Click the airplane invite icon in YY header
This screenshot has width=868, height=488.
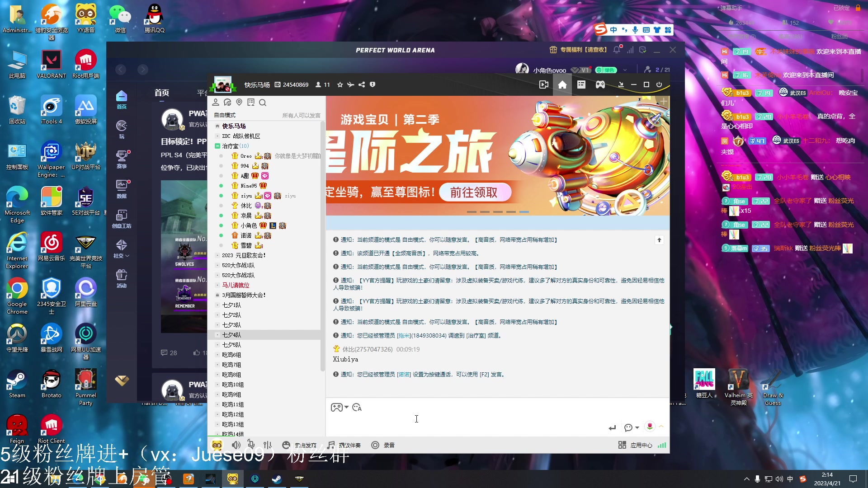point(351,84)
